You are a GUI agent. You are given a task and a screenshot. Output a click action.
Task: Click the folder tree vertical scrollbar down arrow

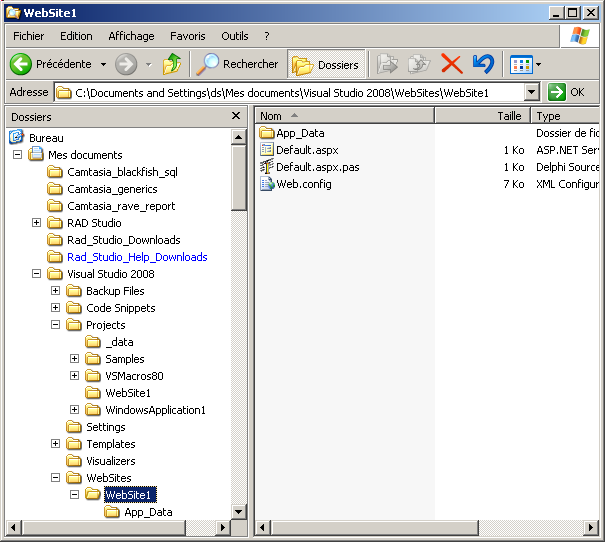coord(239,511)
